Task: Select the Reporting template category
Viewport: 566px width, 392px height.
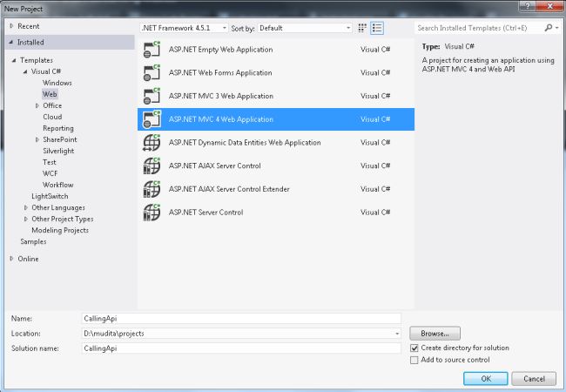Action: (58, 128)
